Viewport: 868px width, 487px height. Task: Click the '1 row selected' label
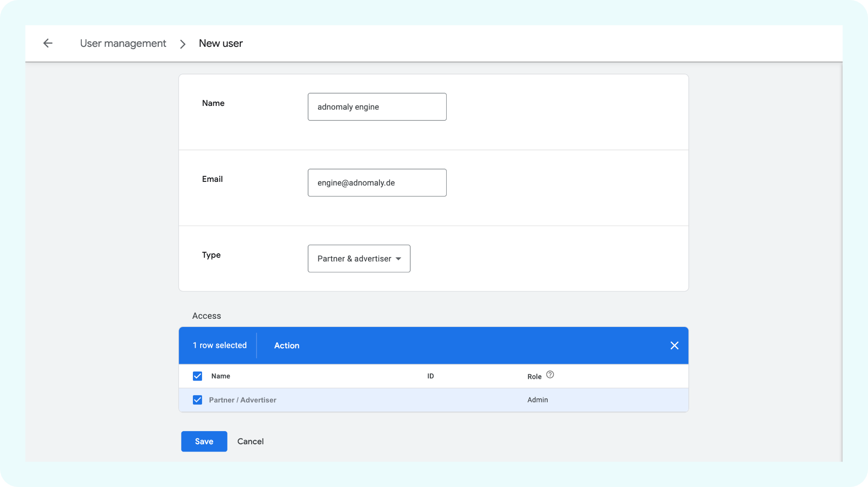220,346
